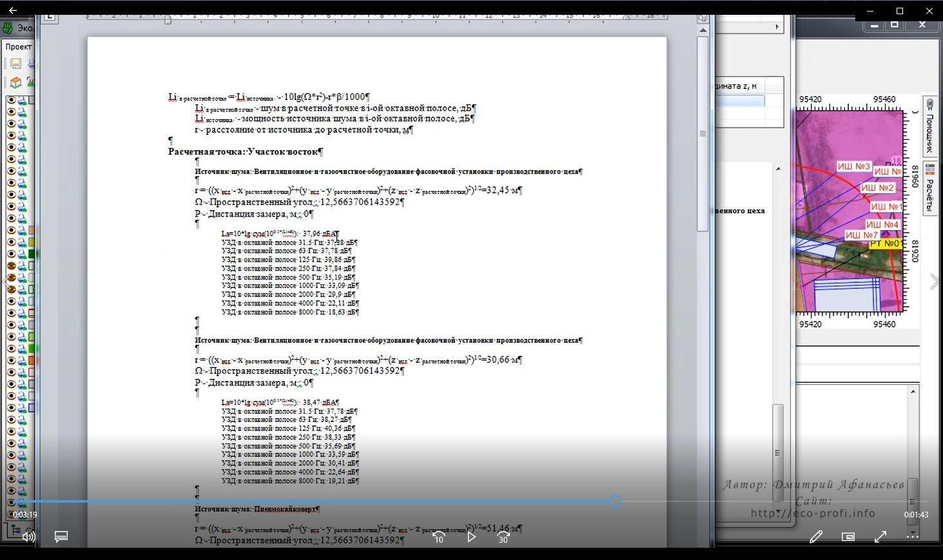The image size is (943, 560).
Task: Select the ИШ №1 label on the map
Action: click(886, 206)
